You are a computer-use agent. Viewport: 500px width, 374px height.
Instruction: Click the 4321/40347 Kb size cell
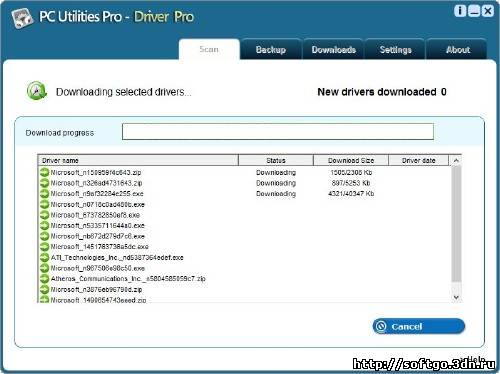351,194
